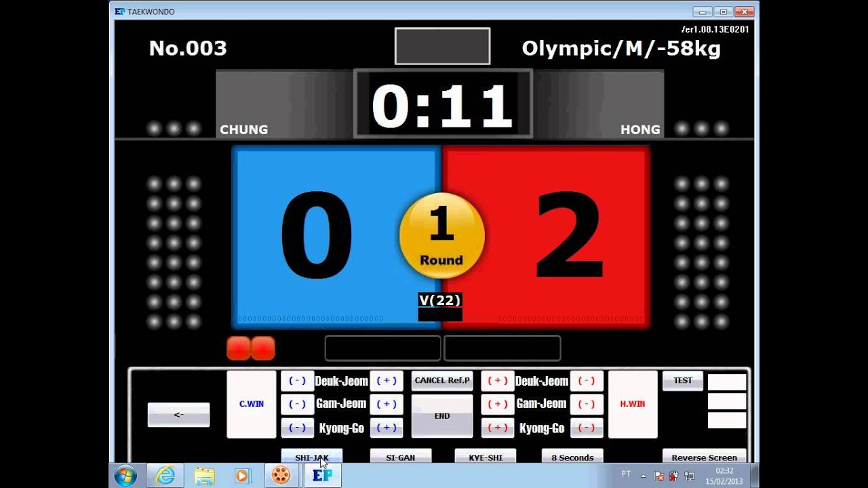Remove a Gam-Jeom from Hong (red minus)
Viewport: 868px width, 488px height.
click(x=587, y=404)
